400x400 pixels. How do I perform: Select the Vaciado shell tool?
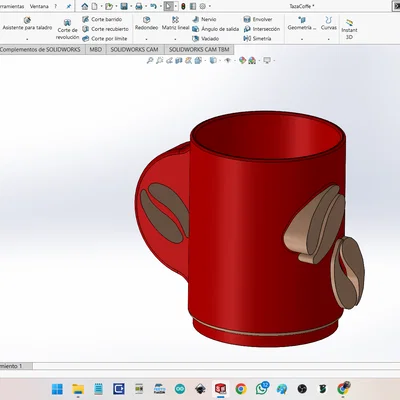(206, 39)
